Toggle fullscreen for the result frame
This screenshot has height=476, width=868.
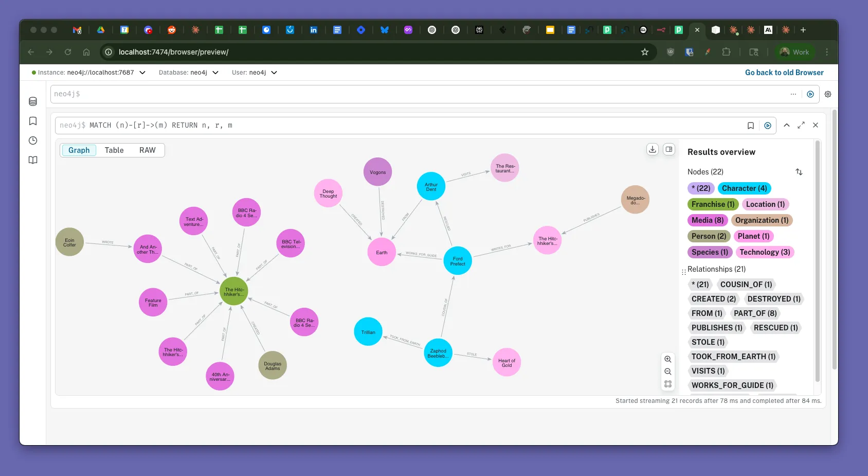click(801, 126)
